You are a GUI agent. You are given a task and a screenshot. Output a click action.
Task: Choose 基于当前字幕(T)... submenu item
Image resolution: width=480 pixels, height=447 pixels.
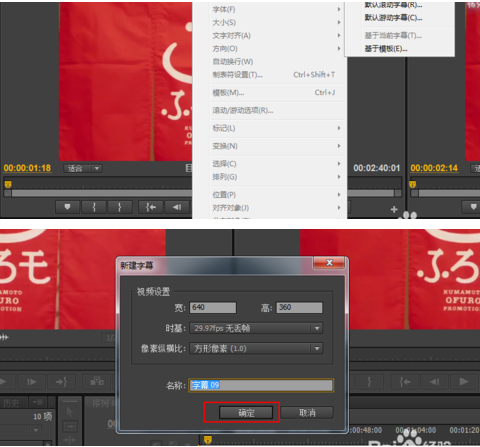pos(400,35)
